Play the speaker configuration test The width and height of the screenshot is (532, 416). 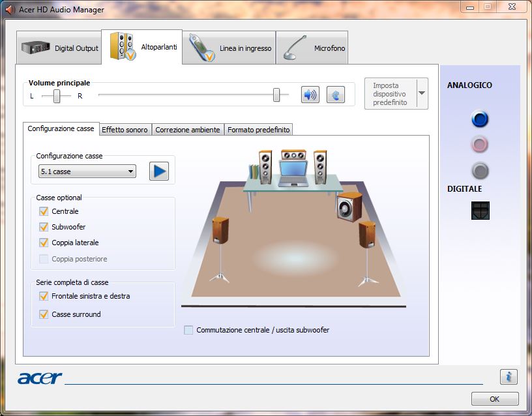pyautogui.click(x=159, y=171)
